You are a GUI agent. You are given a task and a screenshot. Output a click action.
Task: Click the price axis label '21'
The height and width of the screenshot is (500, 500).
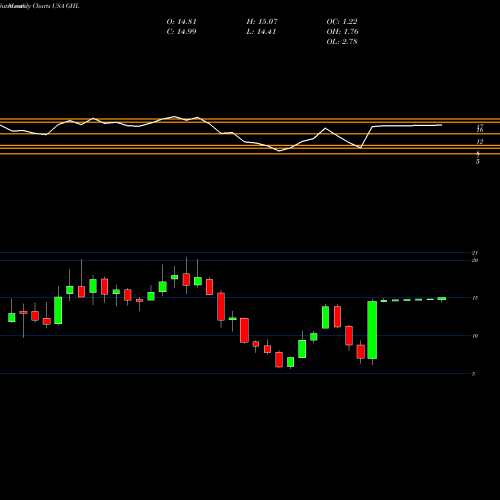coord(475,253)
